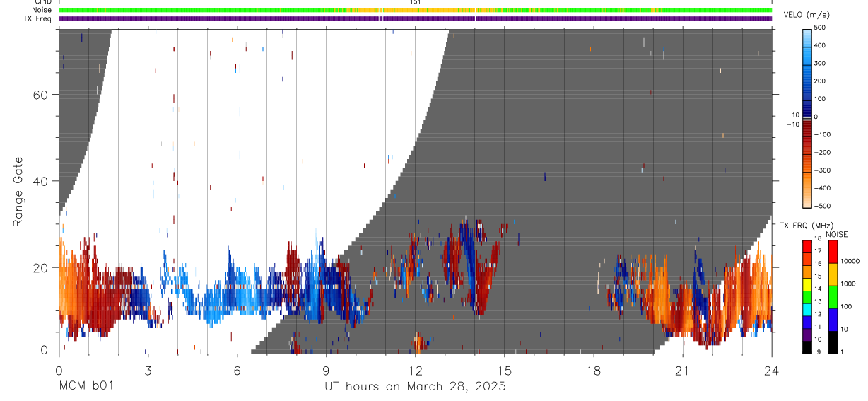Click the '20' tick on the Range Gate axis
868x401 pixels.
tap(42, 267)
